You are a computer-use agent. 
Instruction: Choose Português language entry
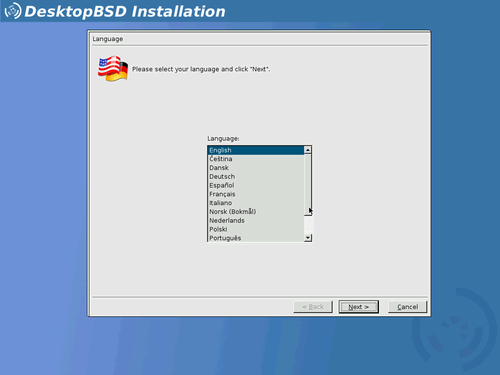[x=256, y=238]
